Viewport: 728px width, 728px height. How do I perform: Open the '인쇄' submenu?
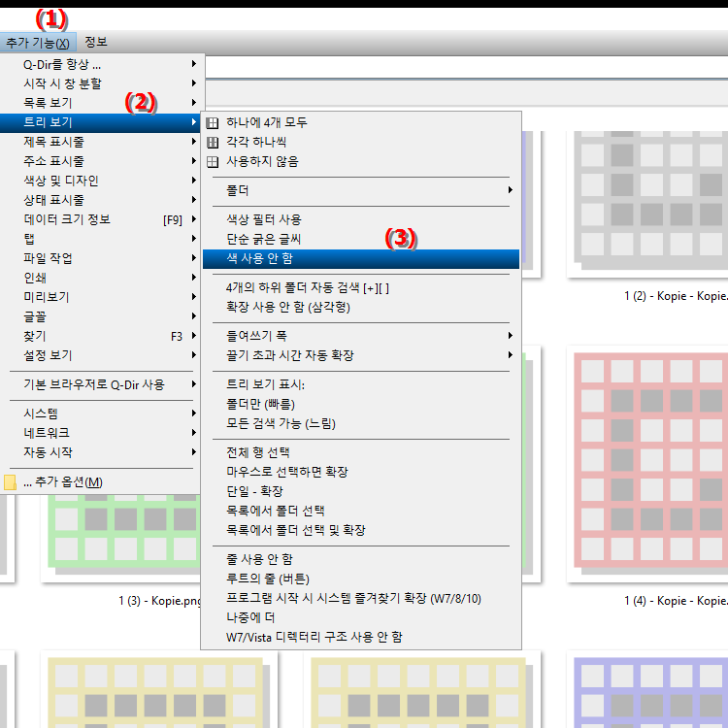click(100, 278)
